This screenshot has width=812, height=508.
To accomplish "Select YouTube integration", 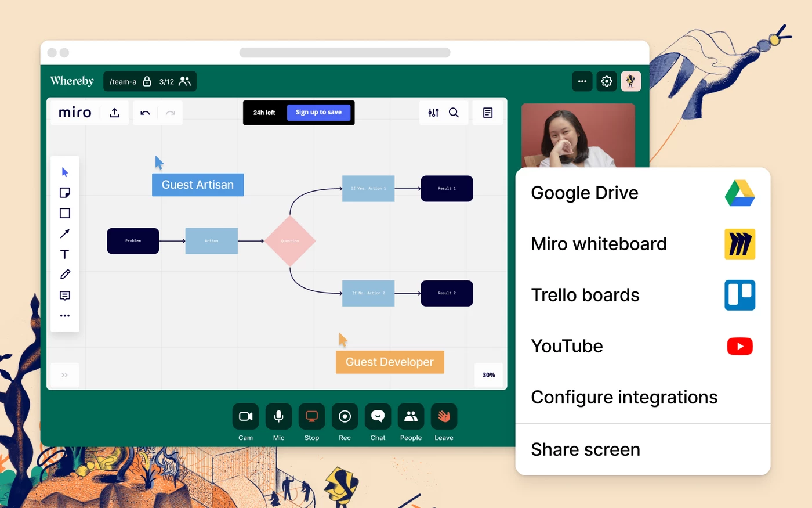I will (643, 346).
